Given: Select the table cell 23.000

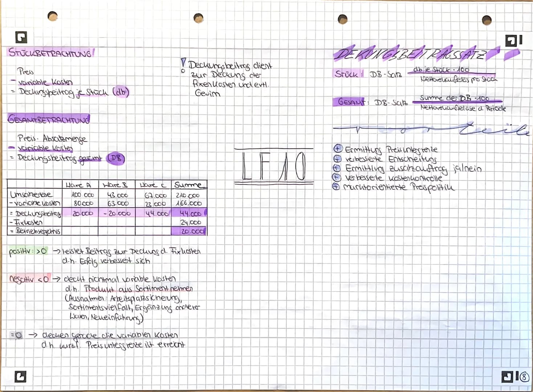Looking at the screenshot, I should [x=155, y=204].
